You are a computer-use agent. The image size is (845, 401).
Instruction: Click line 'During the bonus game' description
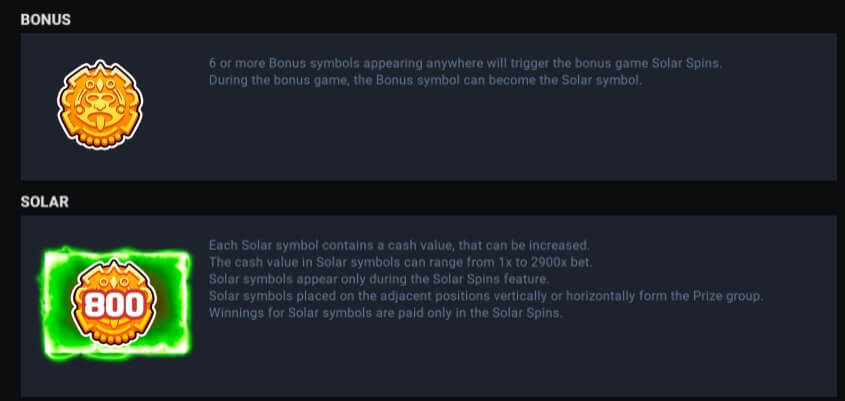tap(425, 81)
